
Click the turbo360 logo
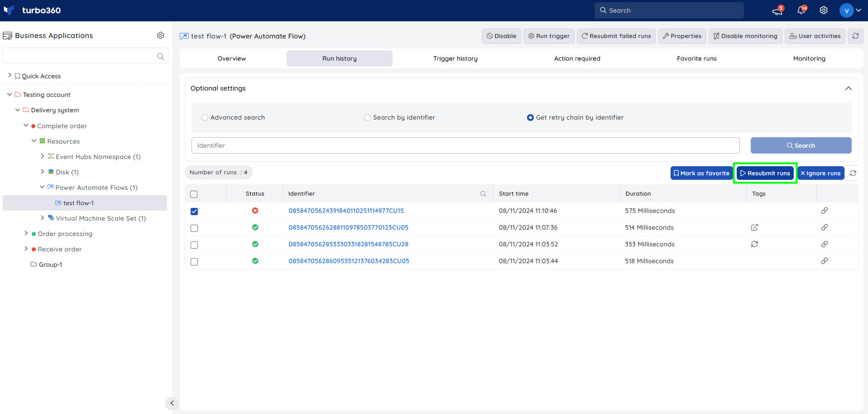32,10
